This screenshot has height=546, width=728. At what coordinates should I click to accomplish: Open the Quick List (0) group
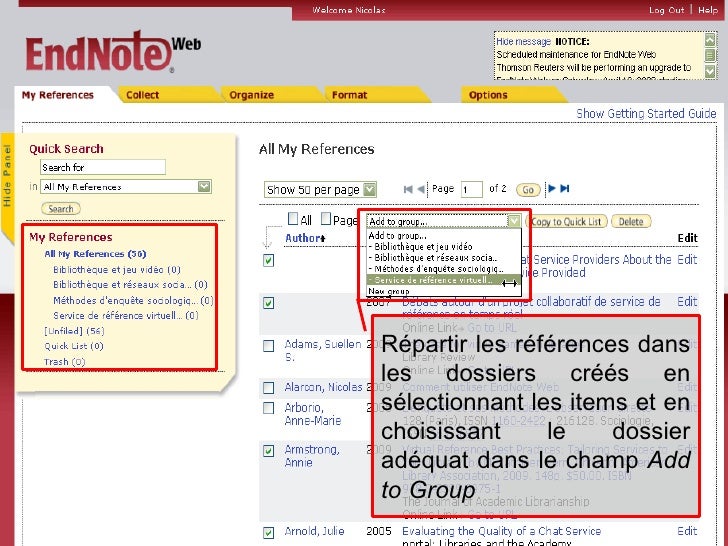pos(73,346)
